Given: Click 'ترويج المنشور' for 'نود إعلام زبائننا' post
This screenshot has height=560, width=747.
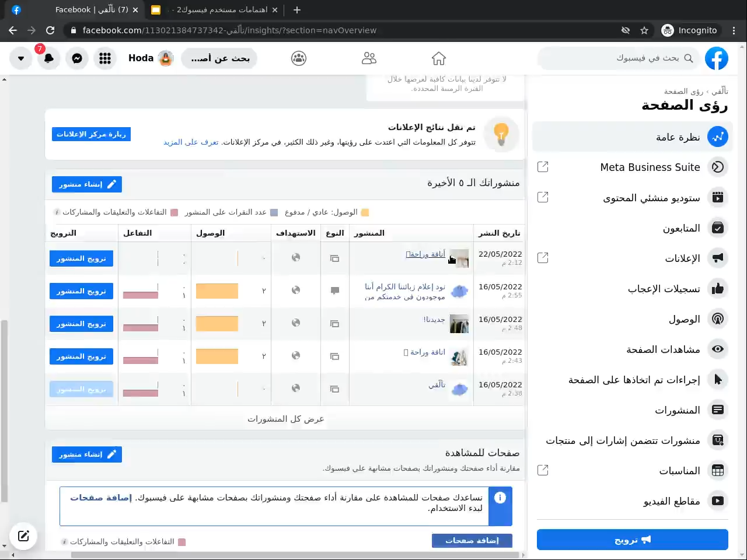Looking at the screenshot, I should click(81, 291).
